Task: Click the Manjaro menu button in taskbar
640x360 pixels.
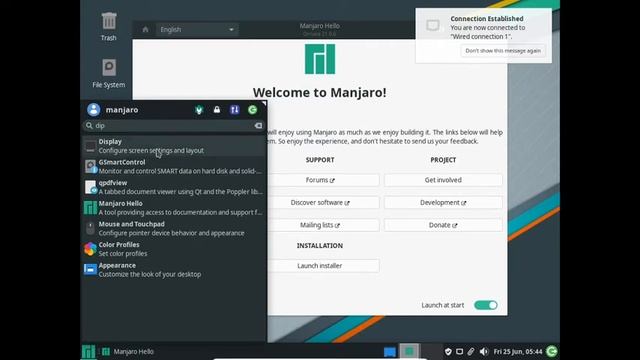Action: [89, 351]
